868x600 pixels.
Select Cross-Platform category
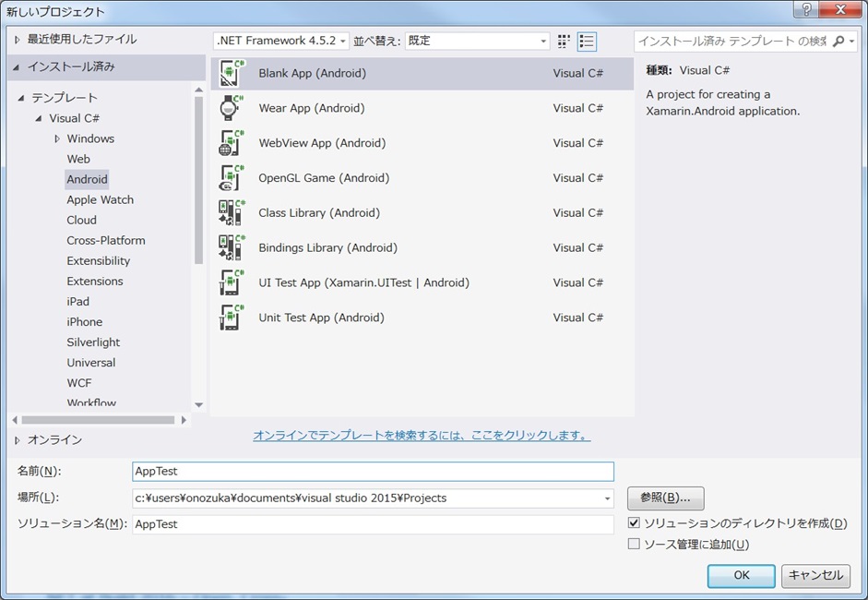point(106,240)
